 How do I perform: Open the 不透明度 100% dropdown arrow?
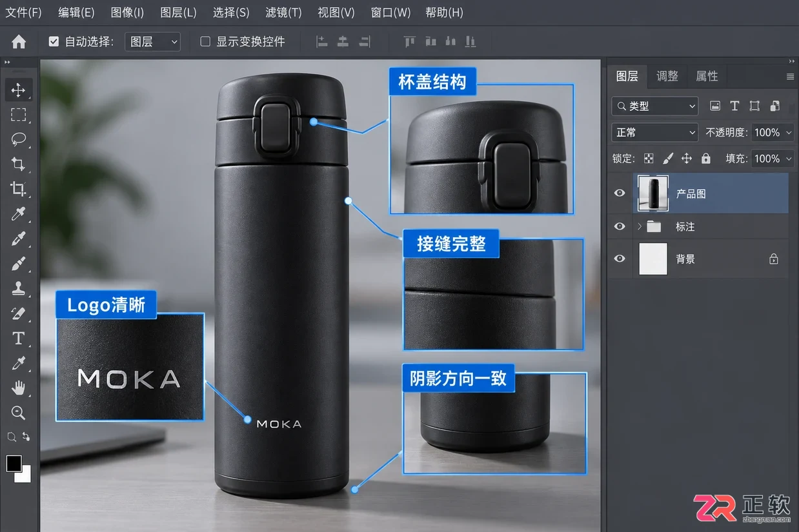coord(788,132)
